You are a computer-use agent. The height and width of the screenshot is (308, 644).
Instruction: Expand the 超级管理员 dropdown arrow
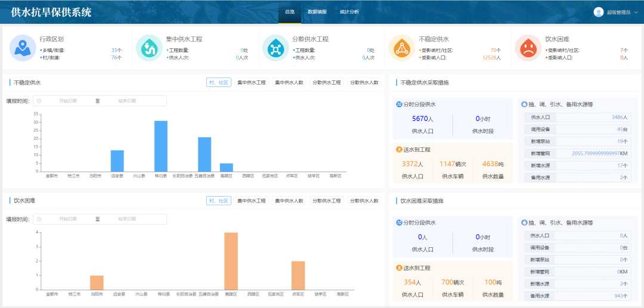pyautogui.click(x=636, y=13)
